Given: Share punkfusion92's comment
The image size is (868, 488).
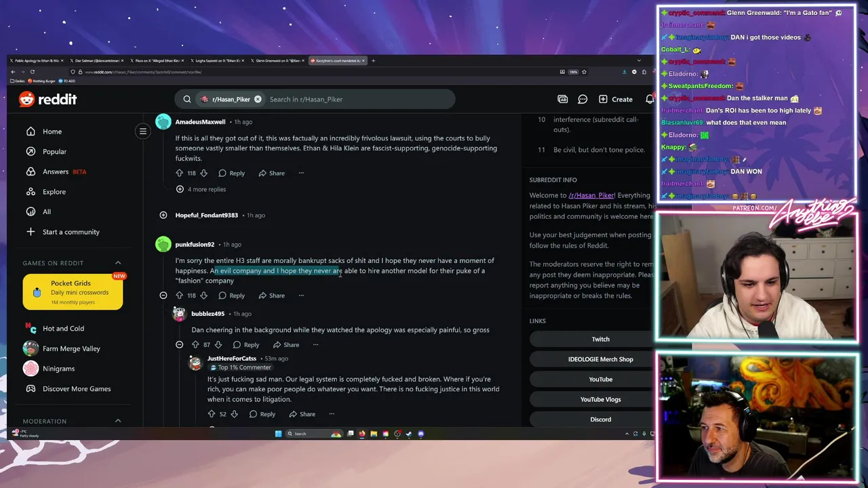Looking at the screenshot, I should pyautogui.click(x=271, y=296).
